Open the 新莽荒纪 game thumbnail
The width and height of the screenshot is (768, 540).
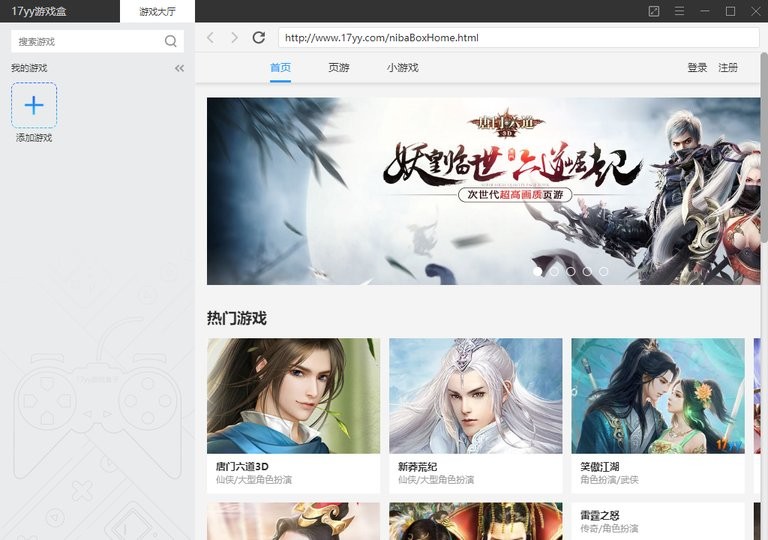click(476, 396)
